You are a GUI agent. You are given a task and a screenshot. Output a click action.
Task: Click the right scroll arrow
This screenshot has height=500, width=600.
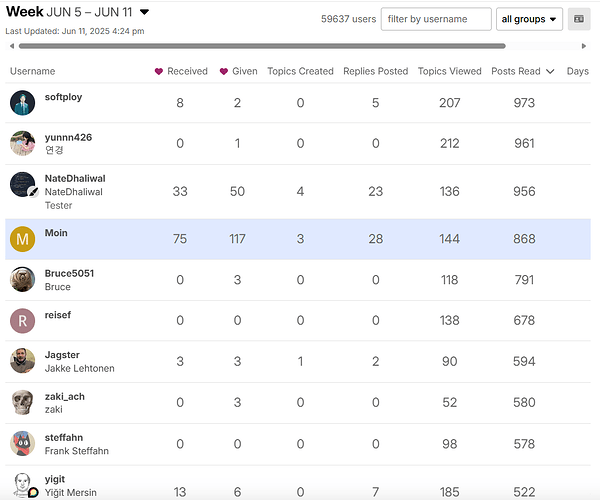(584, 46)
